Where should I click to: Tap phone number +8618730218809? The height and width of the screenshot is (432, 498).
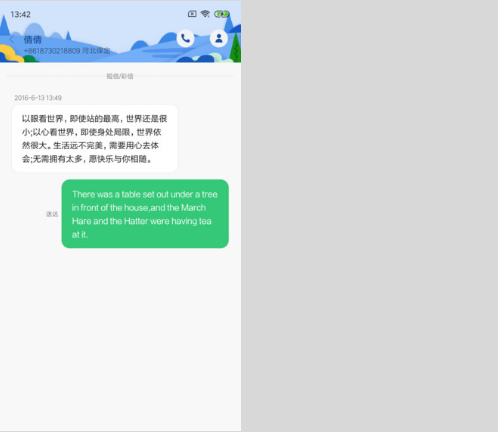tap(52, 51)
